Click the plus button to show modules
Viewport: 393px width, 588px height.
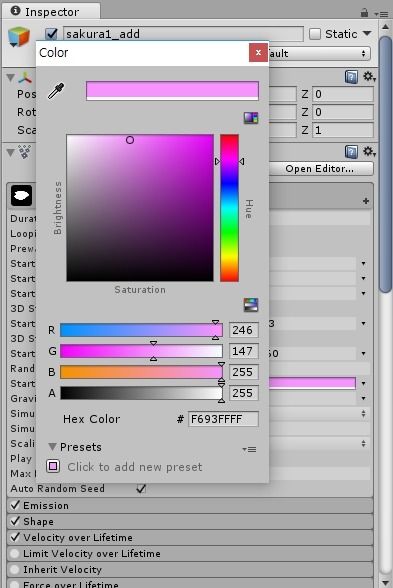click(x=366, y=201)
